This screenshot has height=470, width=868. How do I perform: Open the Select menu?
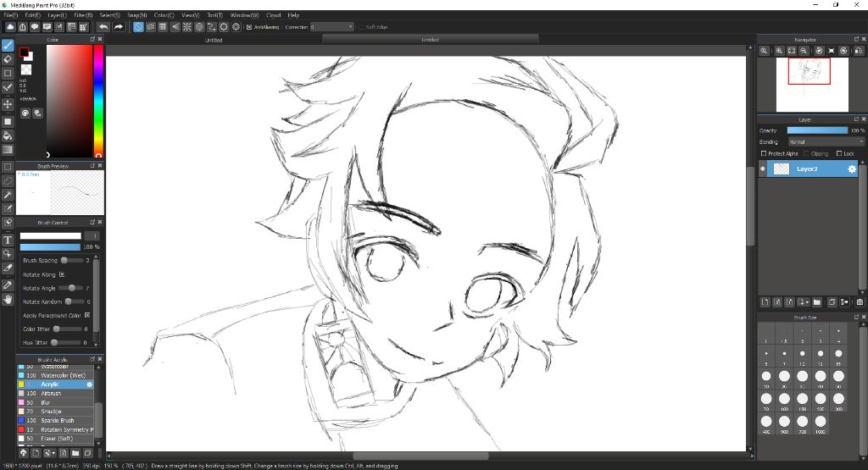point(109,15)
